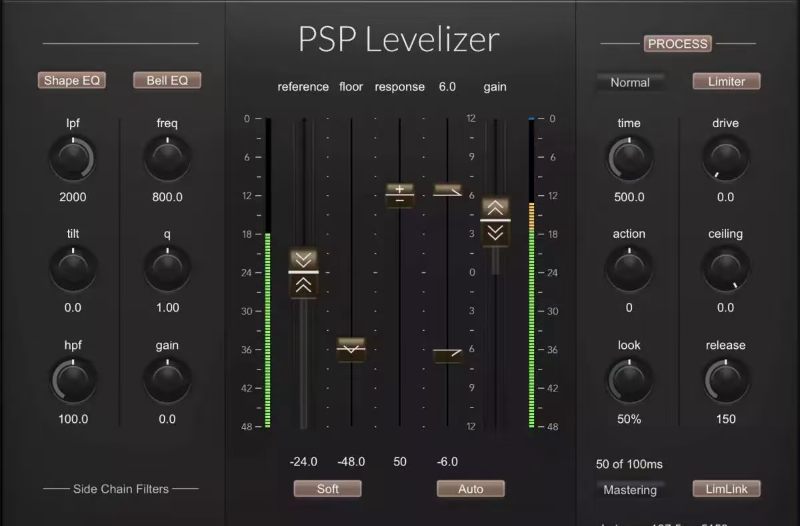The height and width of the screenshot is (526, 800).
Task: Toggle the PROCESS button
Action: click(678, 44)
